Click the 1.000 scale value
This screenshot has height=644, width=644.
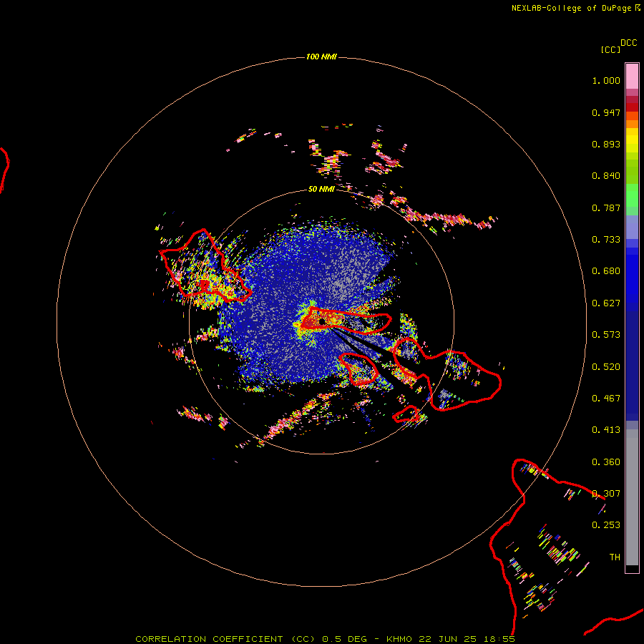[x=606, y=80]
